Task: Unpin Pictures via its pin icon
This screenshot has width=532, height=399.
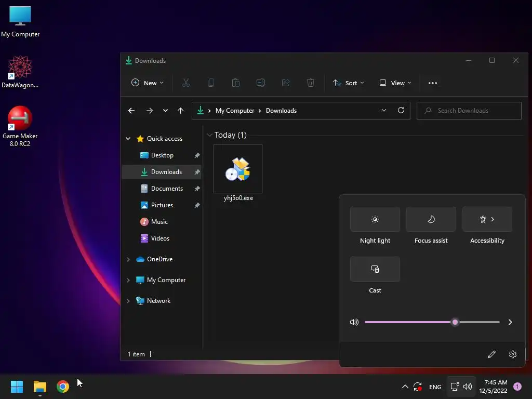Action: (x=197, y=205)
